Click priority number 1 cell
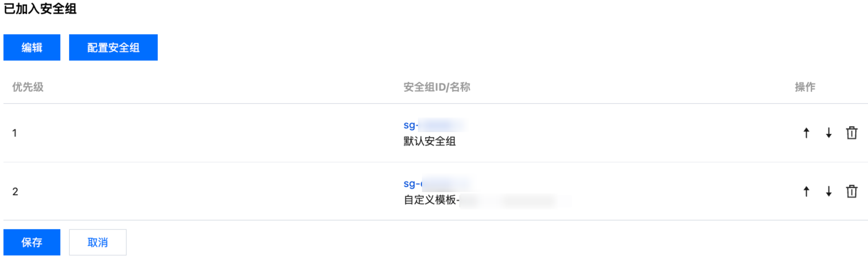868x258 pixels. (15, 133)
